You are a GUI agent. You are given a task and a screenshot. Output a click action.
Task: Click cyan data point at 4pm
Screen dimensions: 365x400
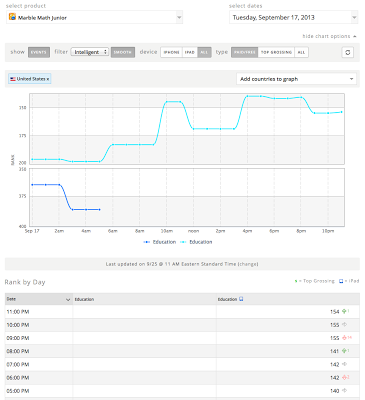(247, 96)
